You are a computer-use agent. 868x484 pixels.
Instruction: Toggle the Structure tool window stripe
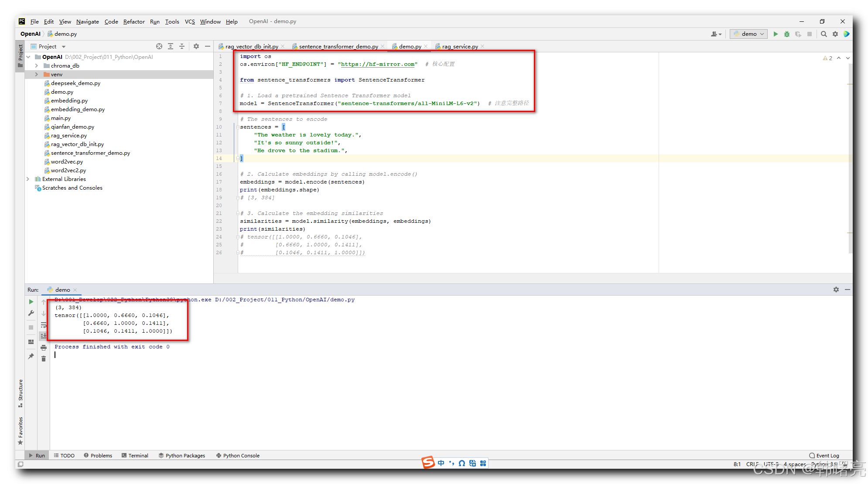[x=20, y=392]
